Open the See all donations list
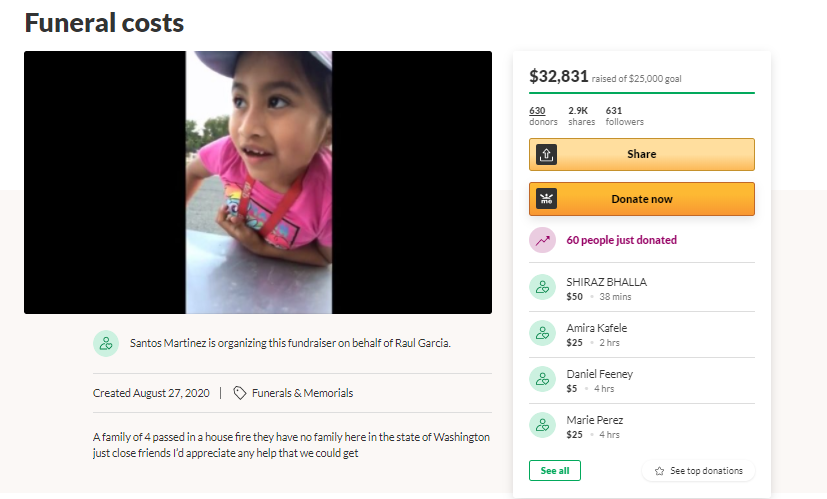Screen dimensions: 827x499 [554, 470]
